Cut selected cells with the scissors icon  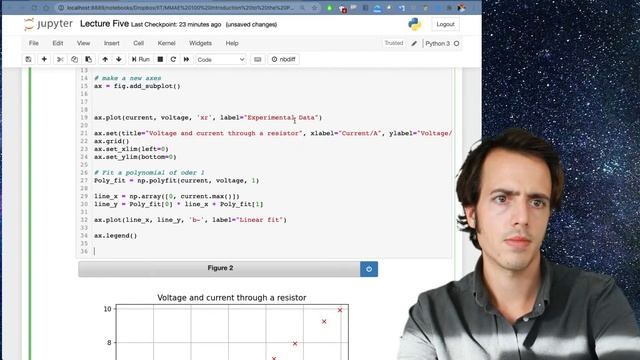[60, 60]
